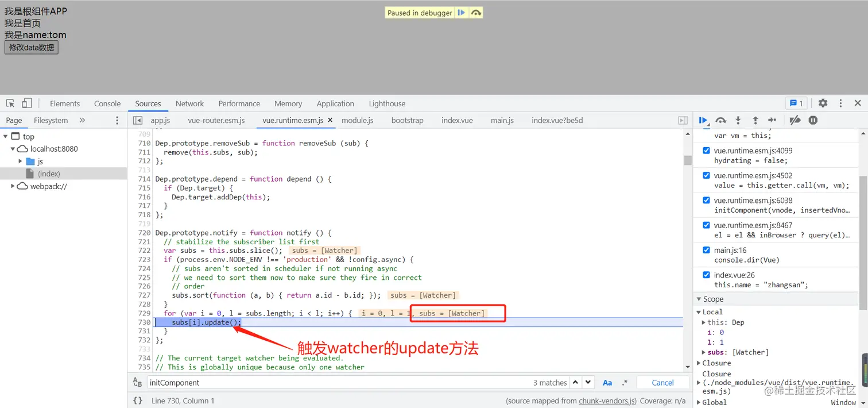
Task: Uncheck breakpoint vue.runtime.esm.js:6038
Action: coord(706,200)
